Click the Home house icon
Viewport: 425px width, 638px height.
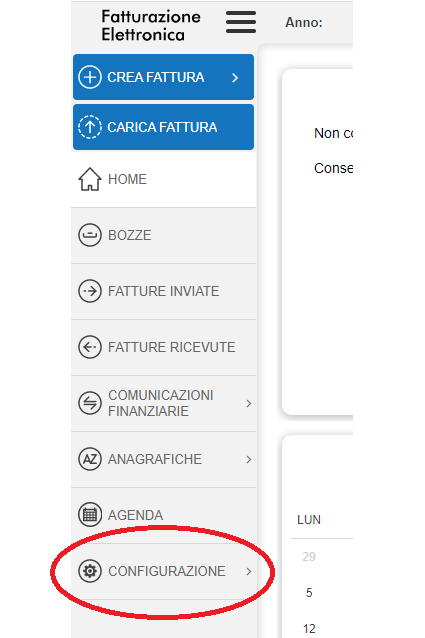[x=90, y=179]
